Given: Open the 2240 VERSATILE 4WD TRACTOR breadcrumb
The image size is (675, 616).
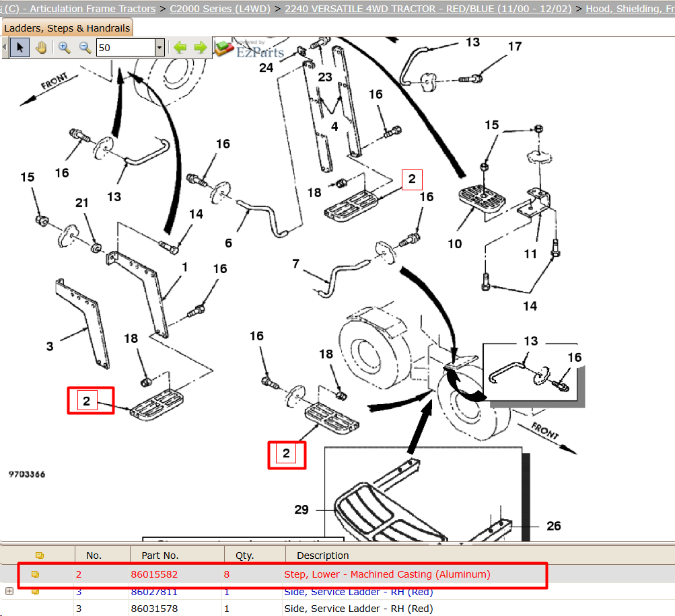Looking at the screenshot, I should (x=428, y=9).
